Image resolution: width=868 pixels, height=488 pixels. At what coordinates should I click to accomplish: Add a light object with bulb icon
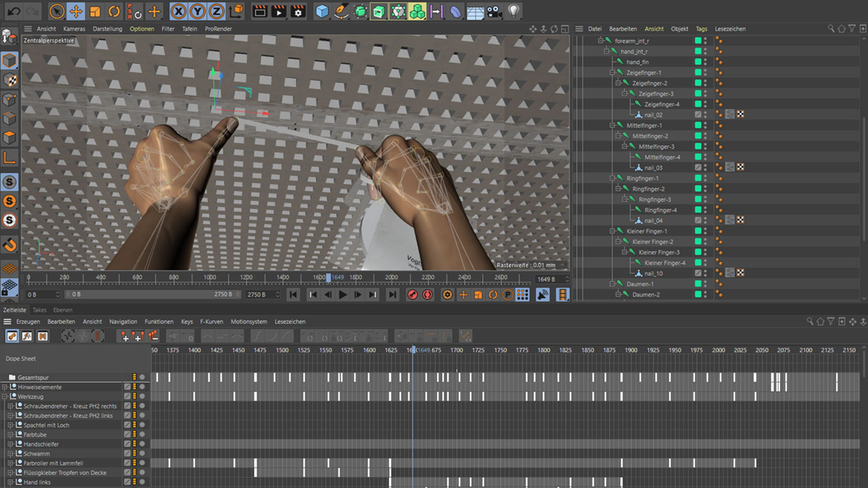514,11
